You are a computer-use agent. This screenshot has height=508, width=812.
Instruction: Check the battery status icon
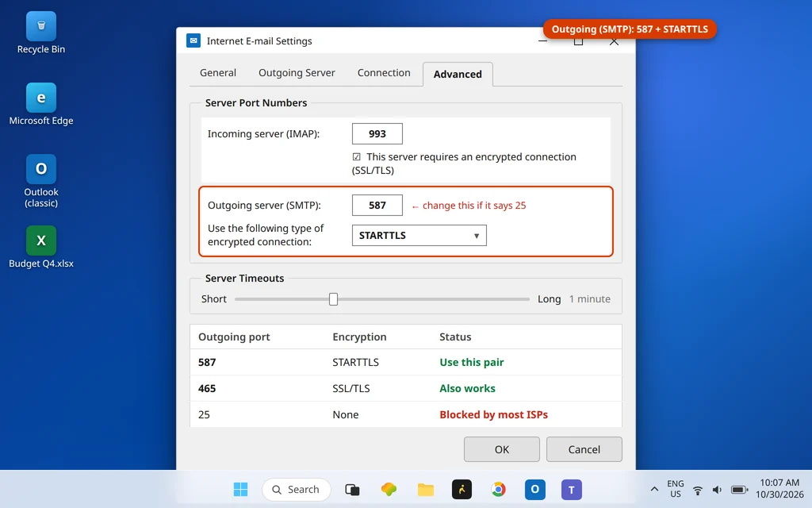[739, 490]
